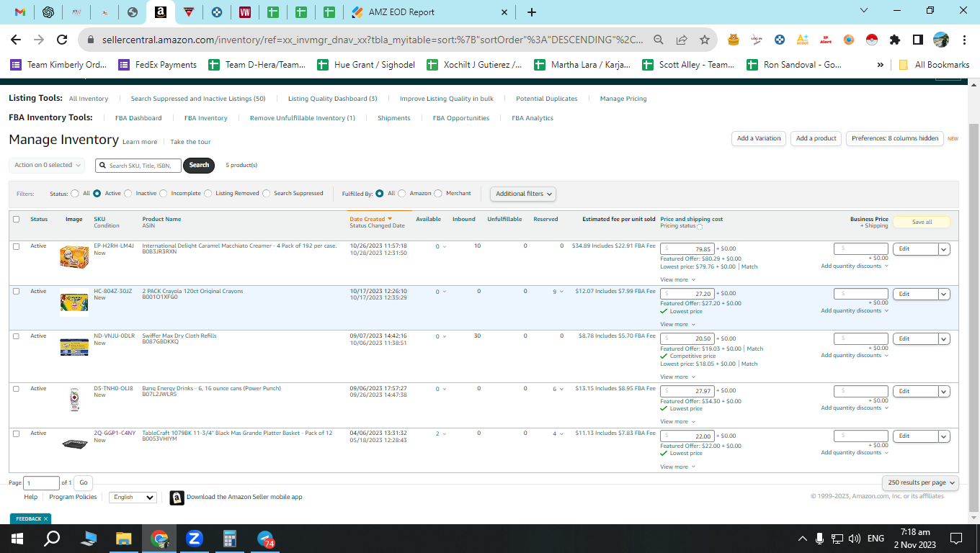Select the Inactive status filter
Screen dimensions: 980x553
point(128,194)
